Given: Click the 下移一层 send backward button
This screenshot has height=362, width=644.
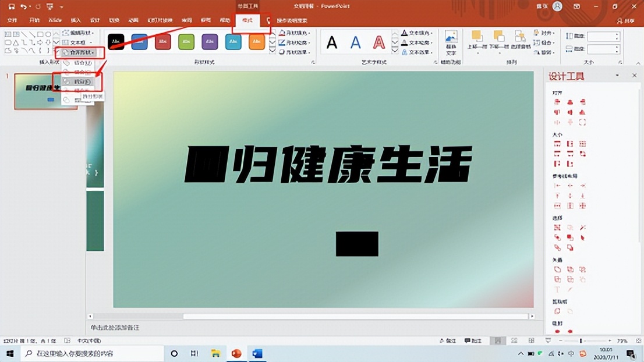Looking at the screenshot, I should (x=499, y=42).
